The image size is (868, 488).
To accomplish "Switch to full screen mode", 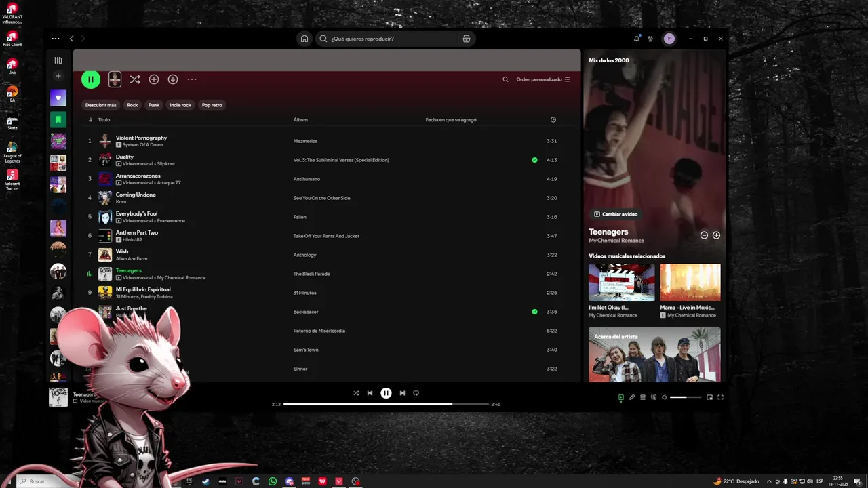I will tap(720, 397).
